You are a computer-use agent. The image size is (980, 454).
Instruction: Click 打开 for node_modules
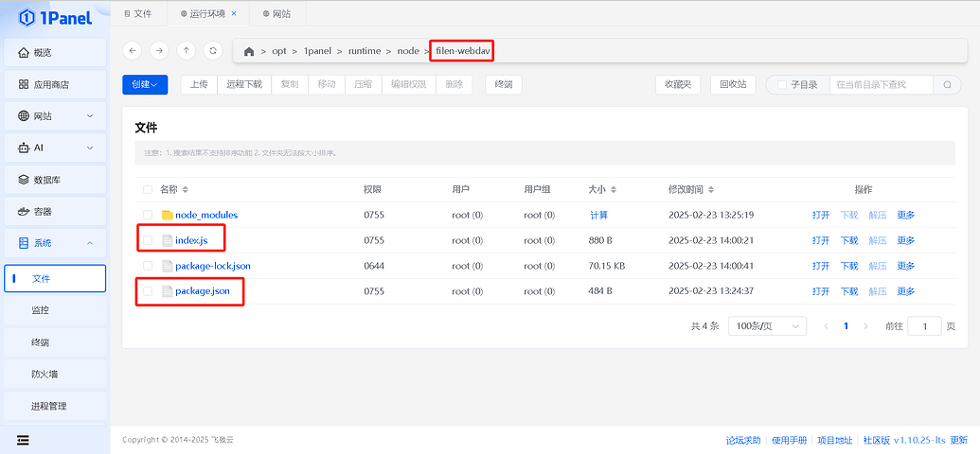click(x=821, y=215)
